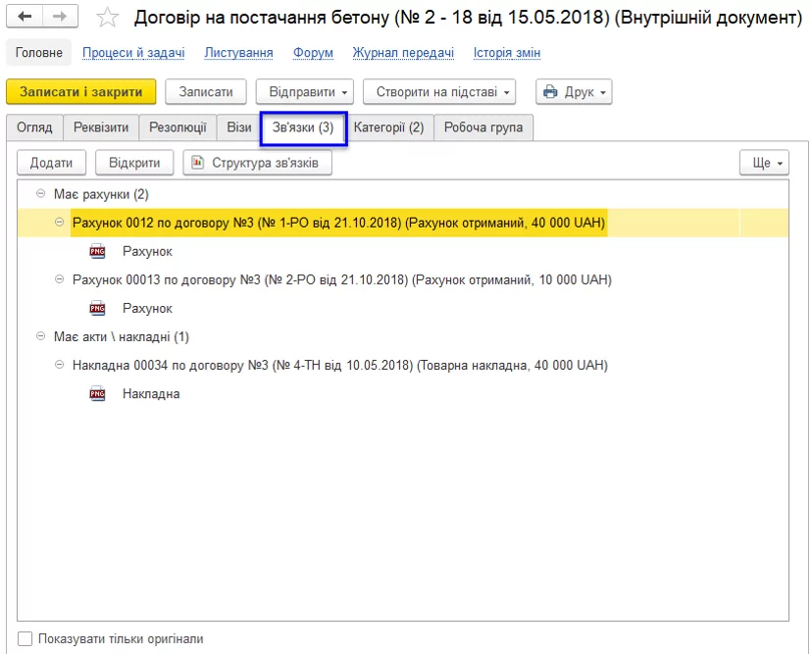The width and height of the screenshot is (812, 654).
Task: Select Накладна 00034 по договору row
Action: tap(339, 366)
